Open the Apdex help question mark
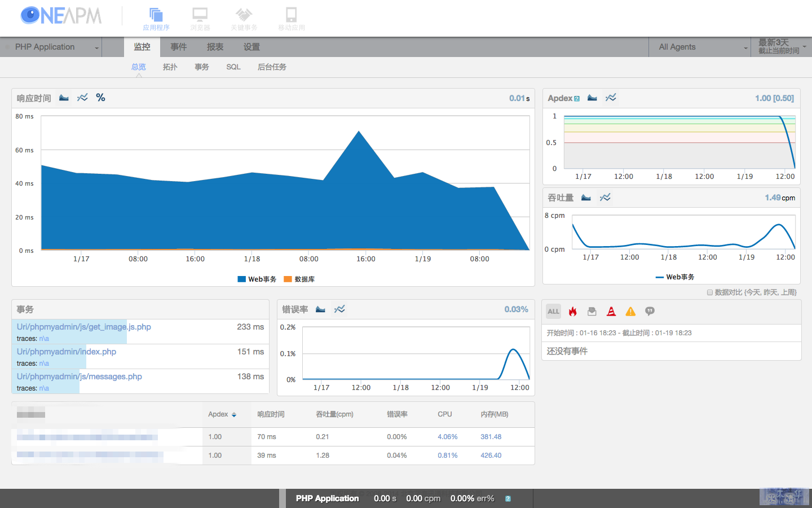This screenshot has height=508, width=812. point(577,99)
